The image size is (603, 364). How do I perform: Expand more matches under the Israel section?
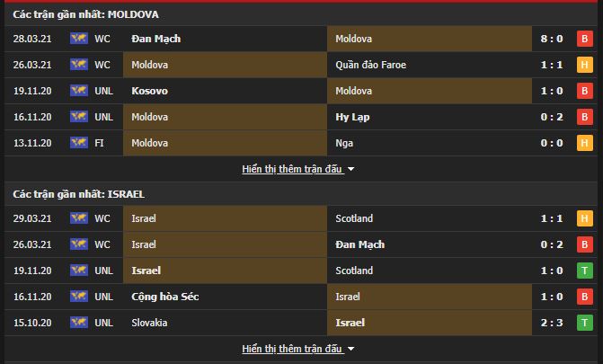click(292, 348)
